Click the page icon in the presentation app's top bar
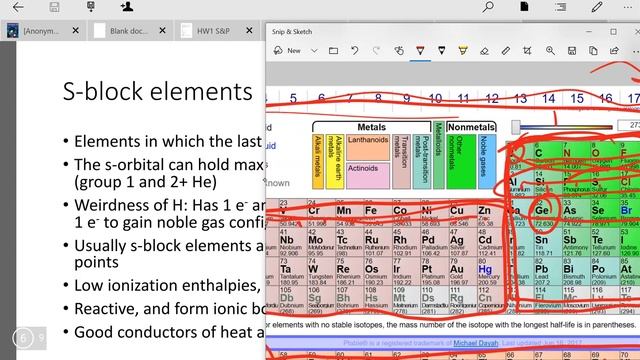This screenshot has width=640, height=360. 524,7
